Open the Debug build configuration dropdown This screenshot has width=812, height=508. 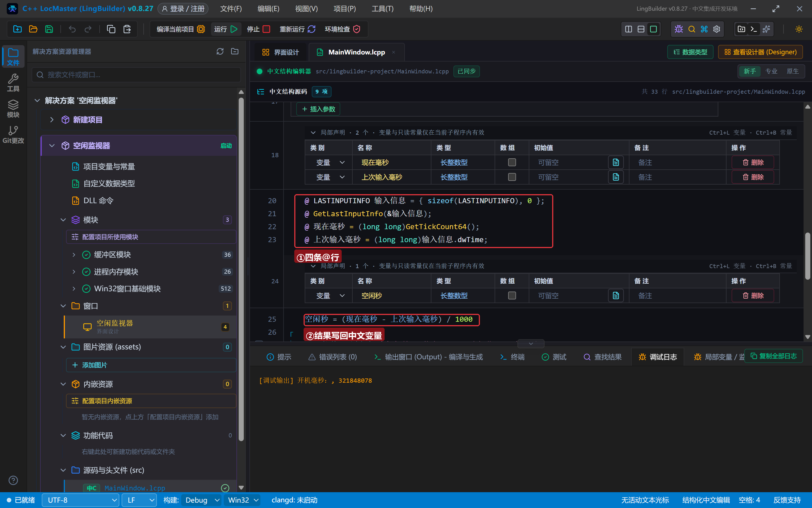click(201, 500)
